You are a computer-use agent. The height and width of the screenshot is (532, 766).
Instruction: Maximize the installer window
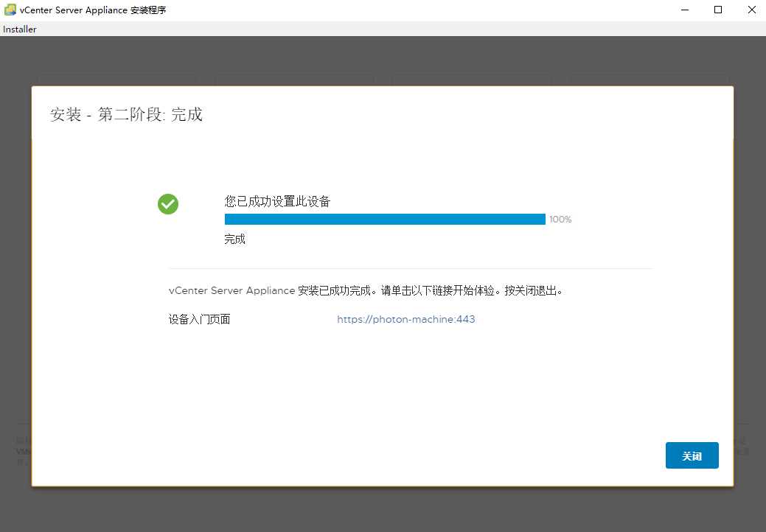coord(717,10)
